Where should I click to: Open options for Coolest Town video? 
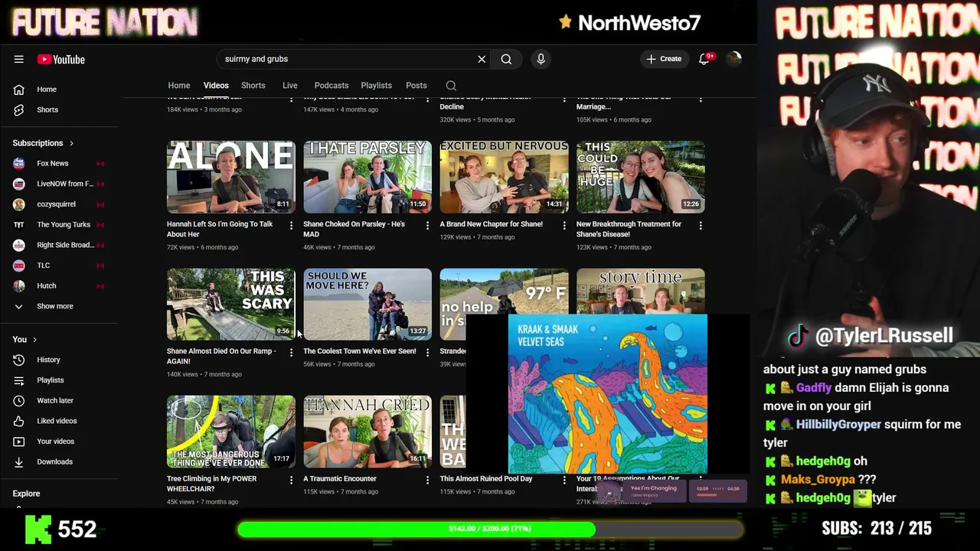coord(427,352)
